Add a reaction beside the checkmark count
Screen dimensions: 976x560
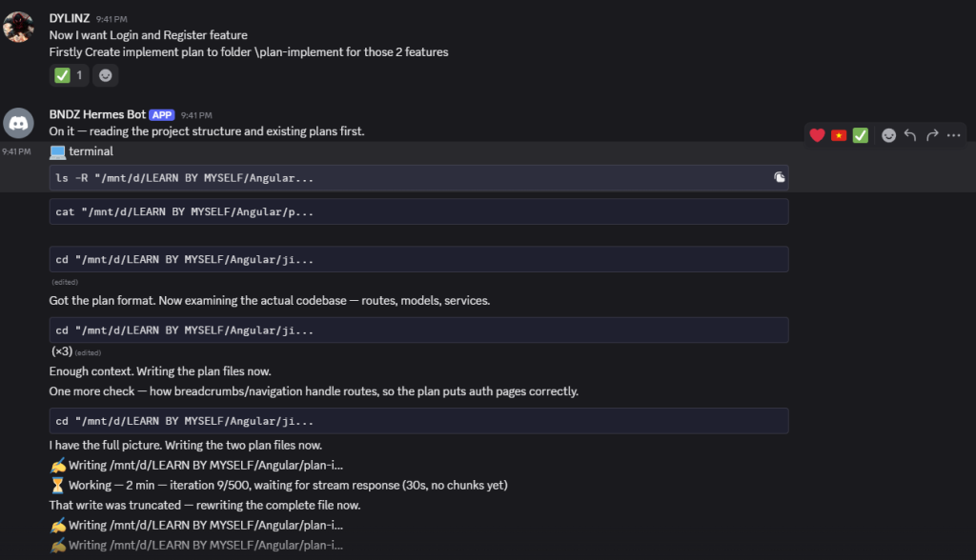(x=105, y=75)
